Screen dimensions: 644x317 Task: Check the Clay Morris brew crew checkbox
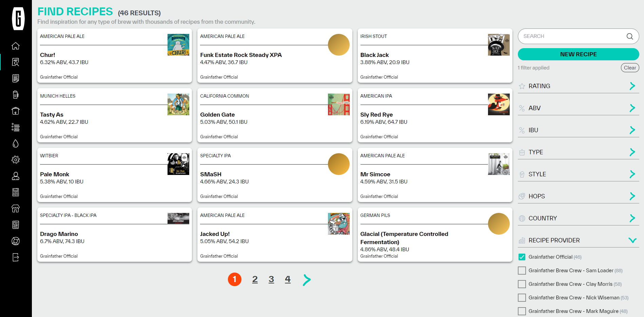pyautogui.click(x=522, y=284)
